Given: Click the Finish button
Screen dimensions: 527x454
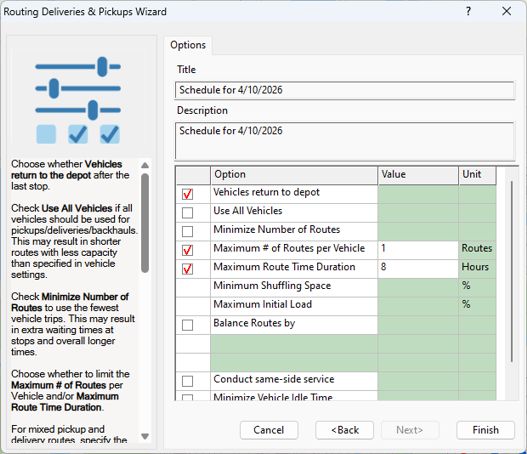Looking at the screenshot, I should (x=485, y=430).
